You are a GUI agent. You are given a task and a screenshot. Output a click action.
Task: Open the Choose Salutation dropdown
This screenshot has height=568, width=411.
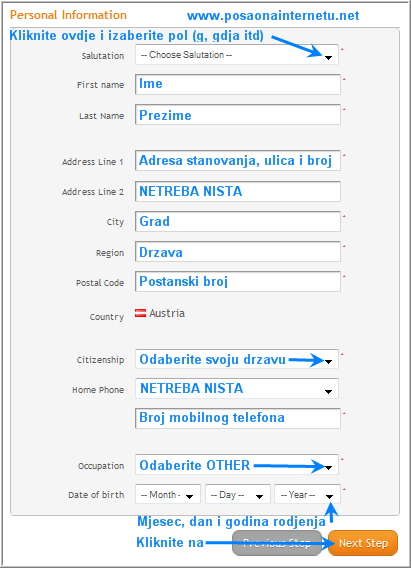click(x=237, y=55)
